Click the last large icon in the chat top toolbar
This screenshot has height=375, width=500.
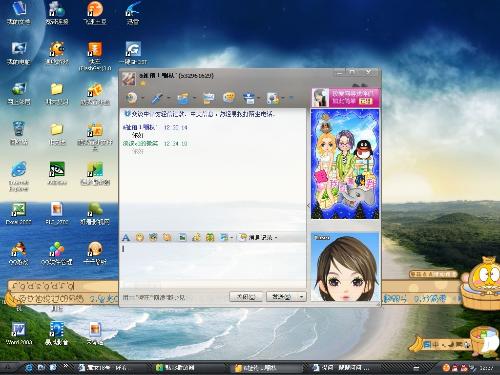point(273,98)
